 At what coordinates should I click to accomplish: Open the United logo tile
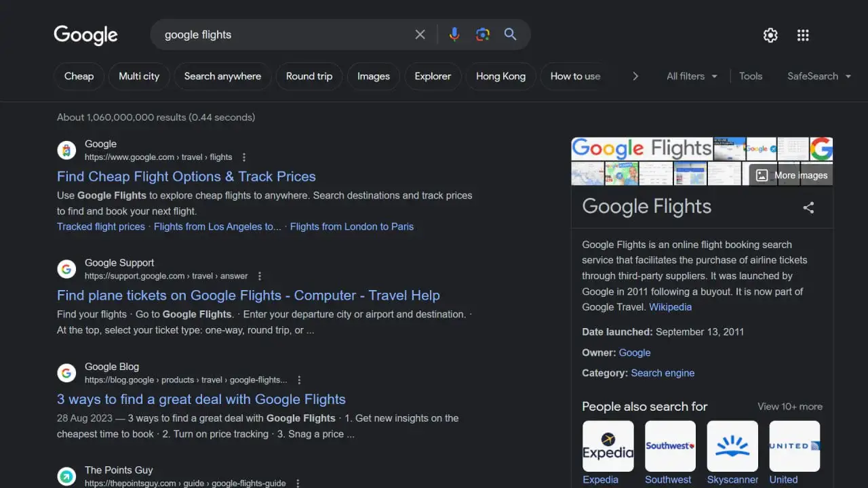click(x=795, y=446)
